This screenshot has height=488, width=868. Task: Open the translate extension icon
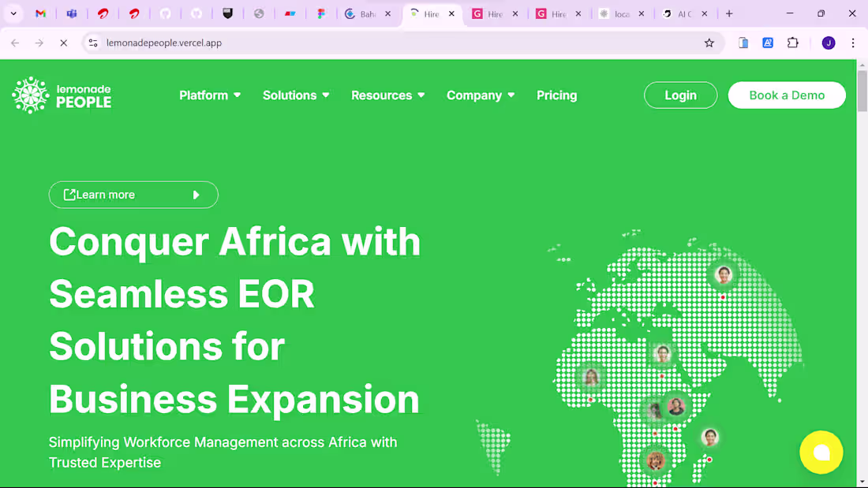click(x=768, y=43)
